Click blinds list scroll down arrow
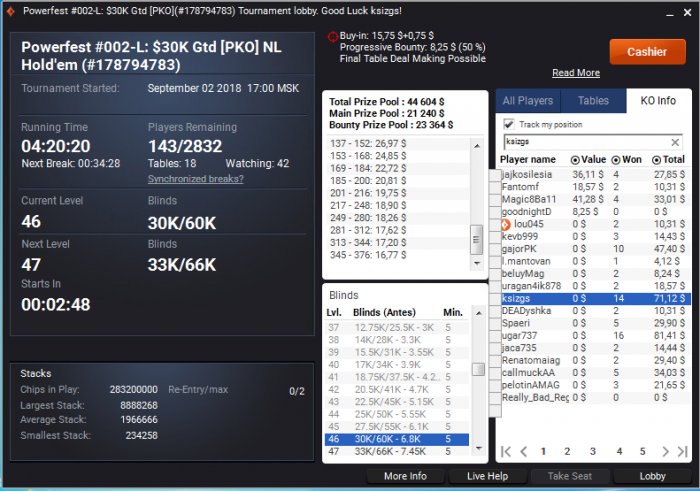Viewport: 700px width, 491px height. (x=478, y=448)
